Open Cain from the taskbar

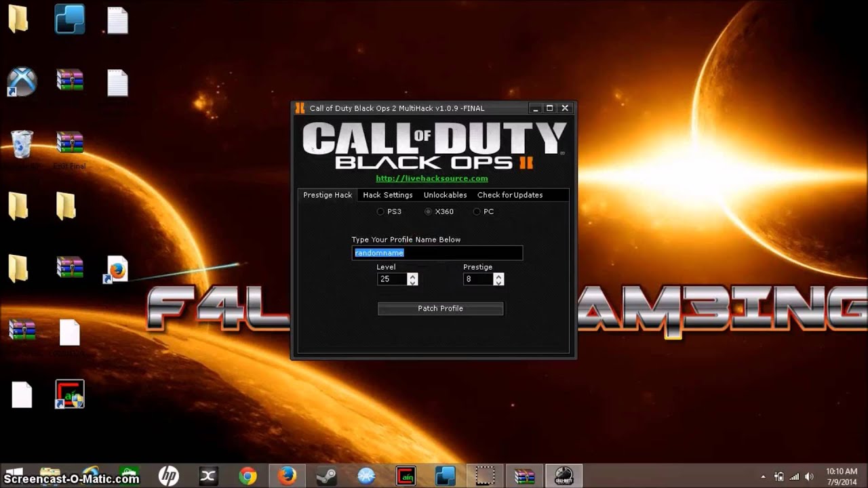point(406,476)
